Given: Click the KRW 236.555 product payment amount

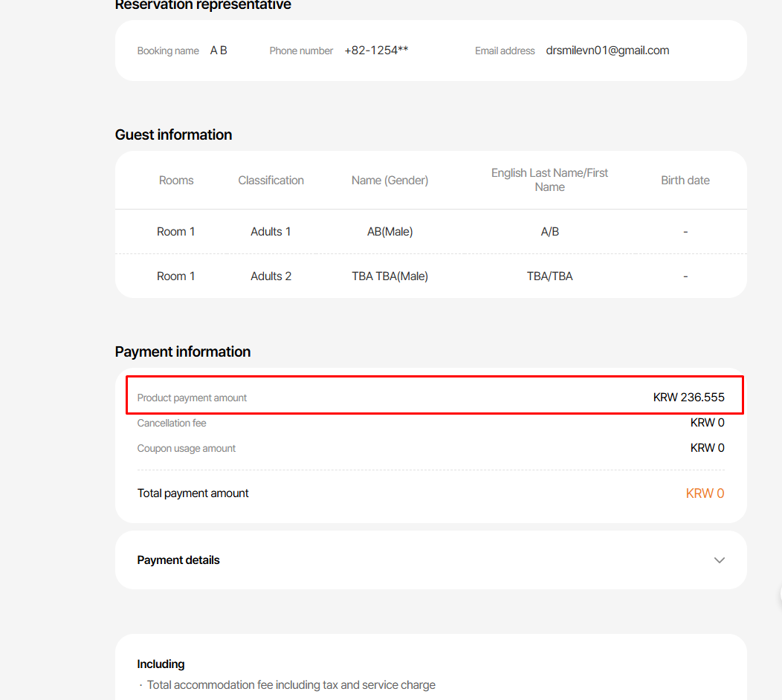Looking at the screenshot, I should pos(688,398).
